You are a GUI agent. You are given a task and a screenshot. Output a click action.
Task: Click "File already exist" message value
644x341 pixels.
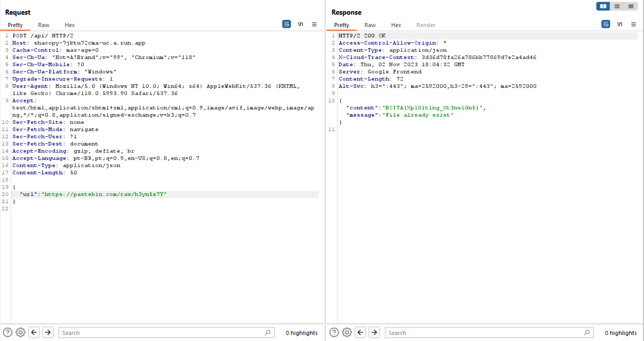pos(418,115)
